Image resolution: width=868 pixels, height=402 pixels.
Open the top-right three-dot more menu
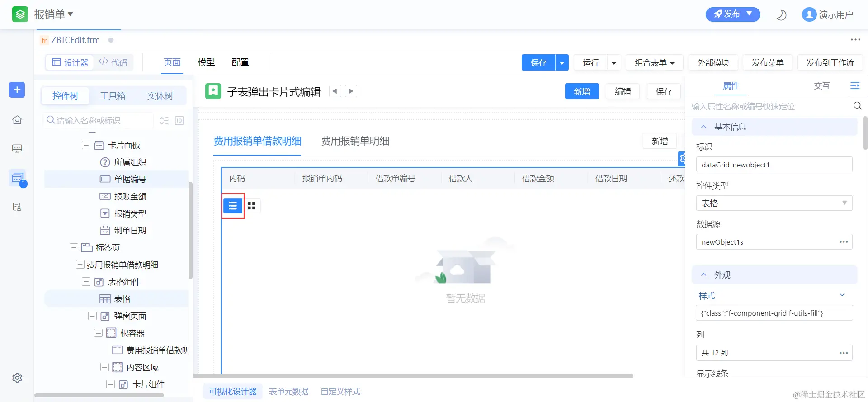pos(855,40)
